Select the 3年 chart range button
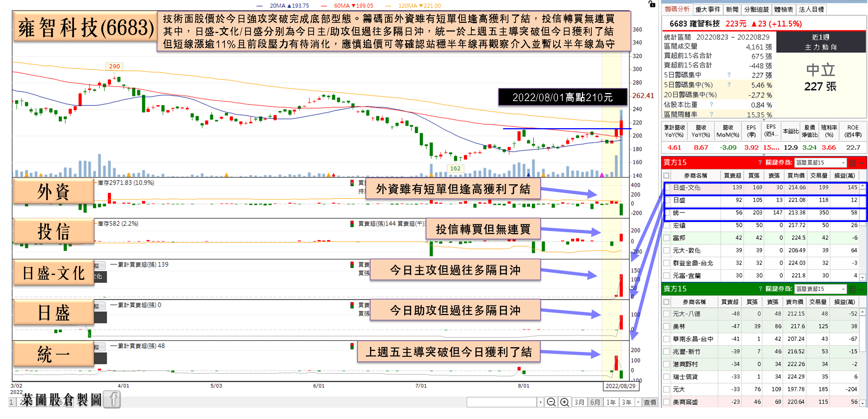Screen dimensions: 868x419 (x=627, y=402)
